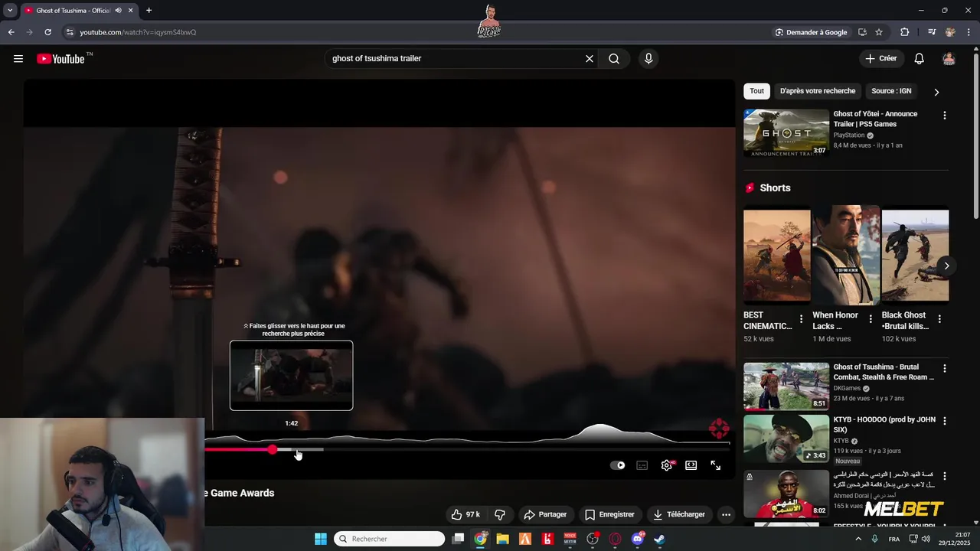
Task: Open options for BEST CINEMATIC short
Action: click(x=801, y=319)
